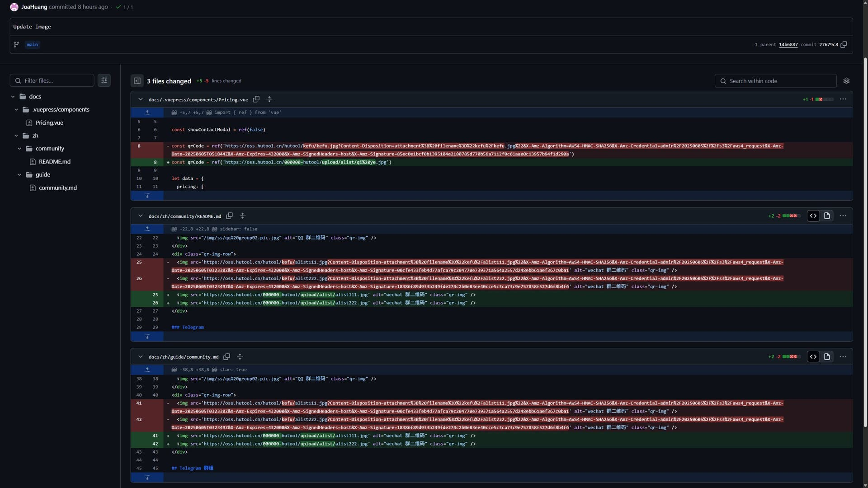Show source diff for community.md
The width and height of the screenshot is (868, 488).
click(x=813, y=357)
